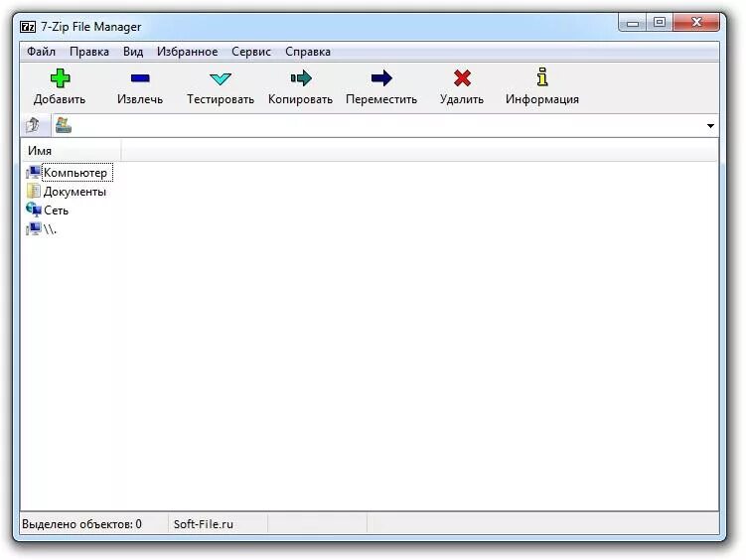Expand the address bar dropdown arrow
Screen dimensions: 746x560
point(710,126)
